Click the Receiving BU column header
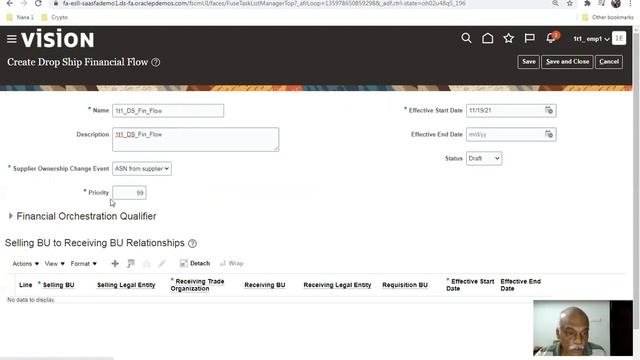Screen dimensions: 640x360 pos(265,285)
